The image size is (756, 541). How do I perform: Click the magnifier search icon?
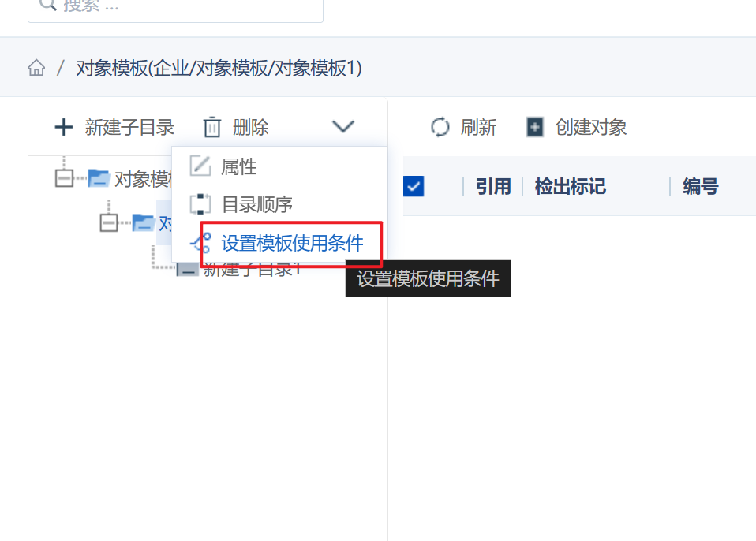pyautogui.click(x=47, y=4)
